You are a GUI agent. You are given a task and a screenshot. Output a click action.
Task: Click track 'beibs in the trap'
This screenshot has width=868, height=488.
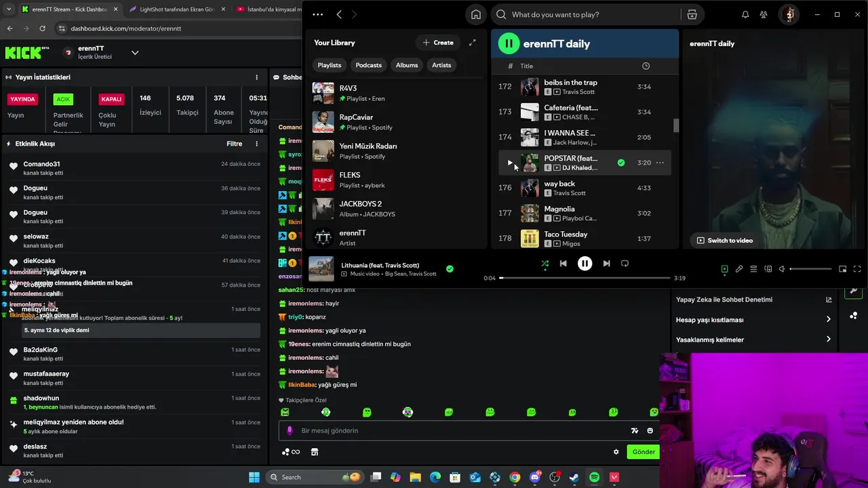570,83
